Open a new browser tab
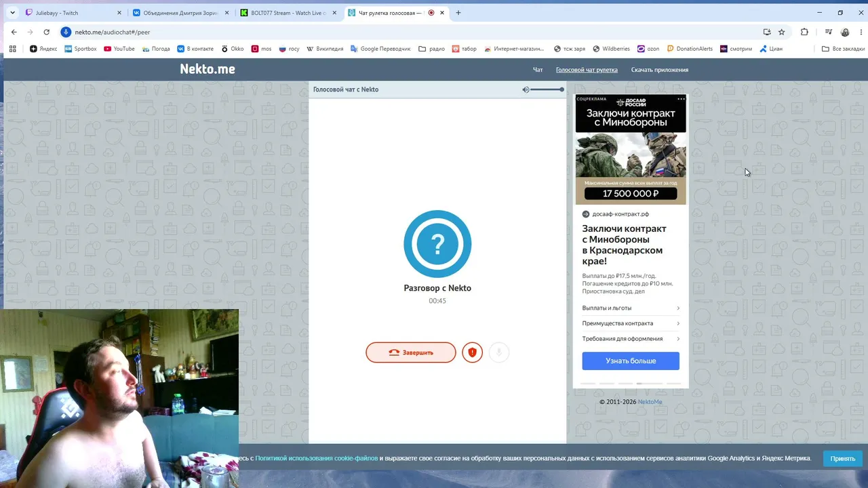 point(458,13)
